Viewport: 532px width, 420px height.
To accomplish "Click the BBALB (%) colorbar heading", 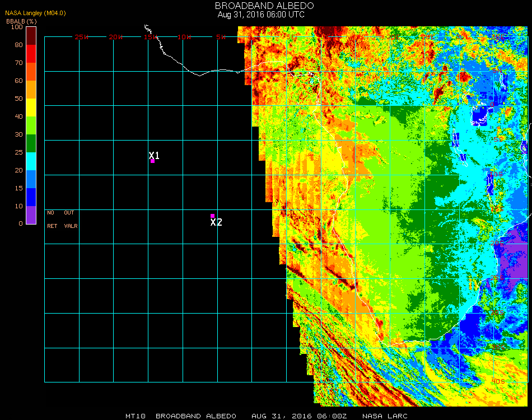I will 21,21.
